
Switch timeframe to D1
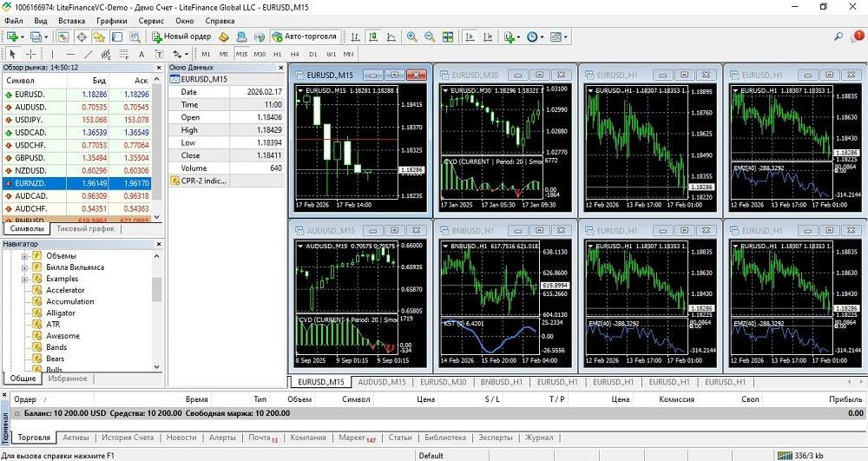pyautogui.click(x=312, y=54)
